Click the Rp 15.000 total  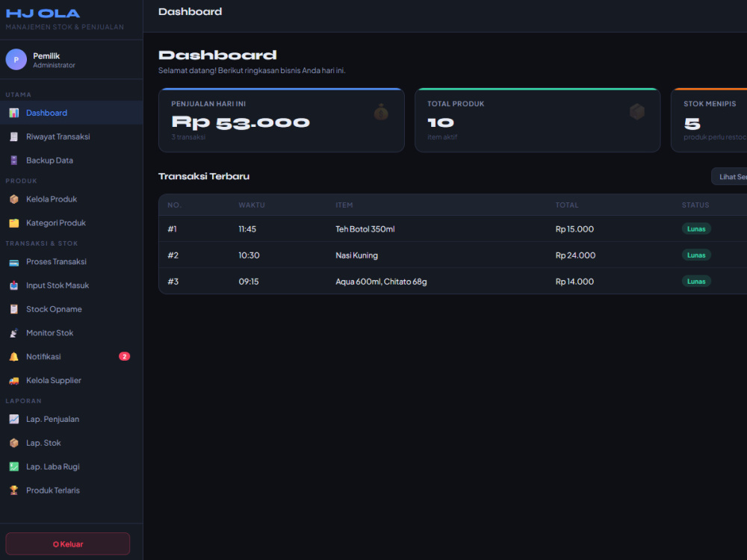[x=574, y=229]
